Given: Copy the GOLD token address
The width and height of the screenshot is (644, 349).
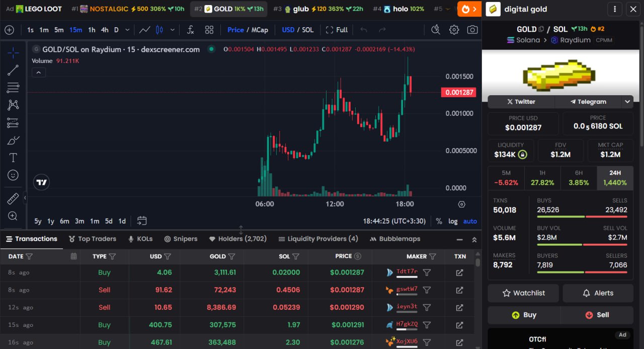Looking at the screenshot, I should [541, 29].
